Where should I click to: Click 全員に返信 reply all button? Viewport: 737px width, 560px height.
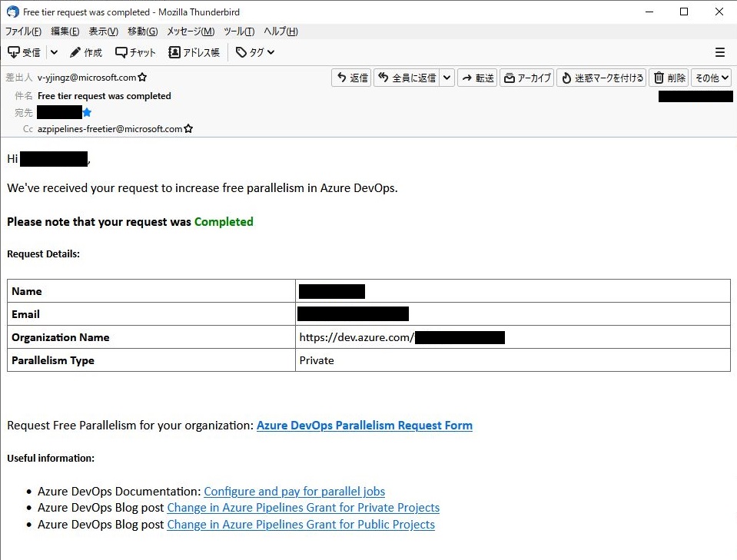click(407, 78)
